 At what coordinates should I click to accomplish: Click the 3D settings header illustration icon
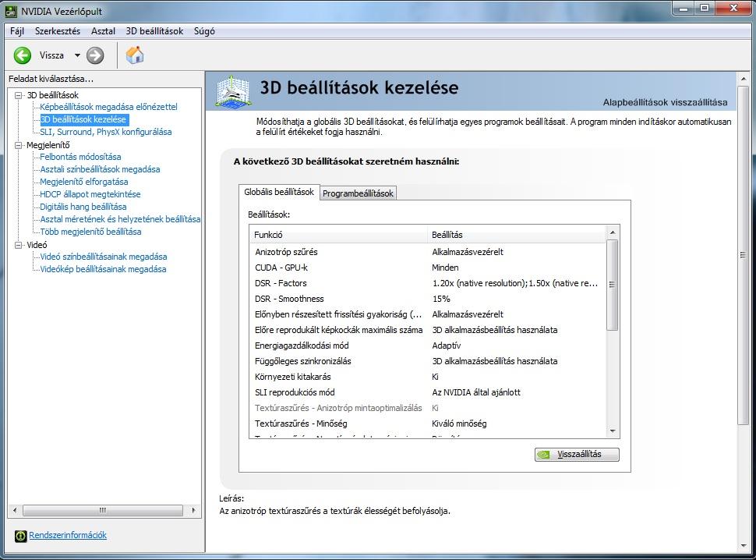(233, 90)
